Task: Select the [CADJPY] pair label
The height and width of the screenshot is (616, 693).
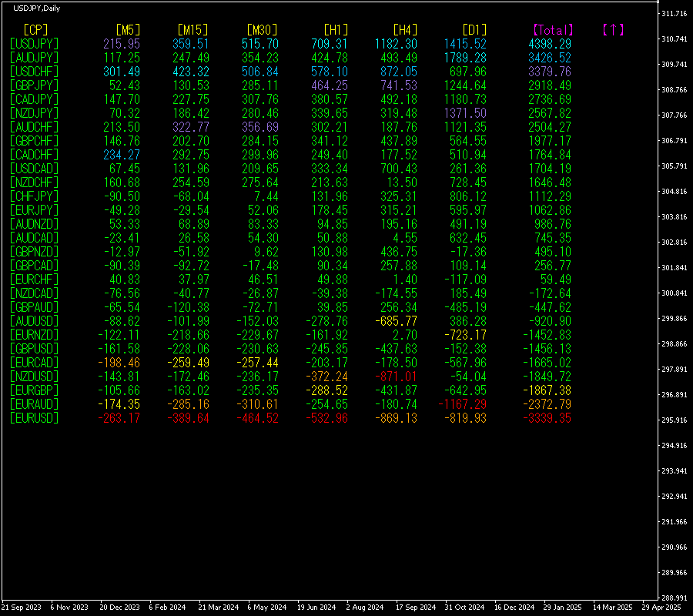Action: click(34, 99)
